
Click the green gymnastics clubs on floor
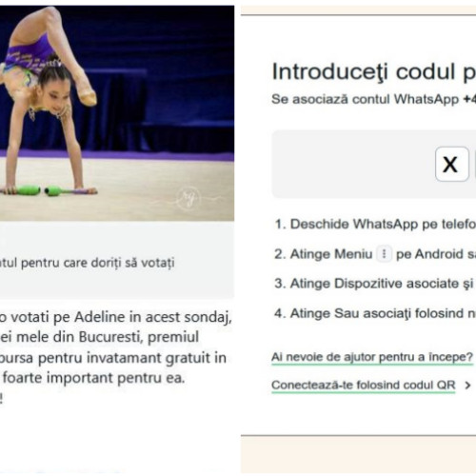click(x=48, y=190)
